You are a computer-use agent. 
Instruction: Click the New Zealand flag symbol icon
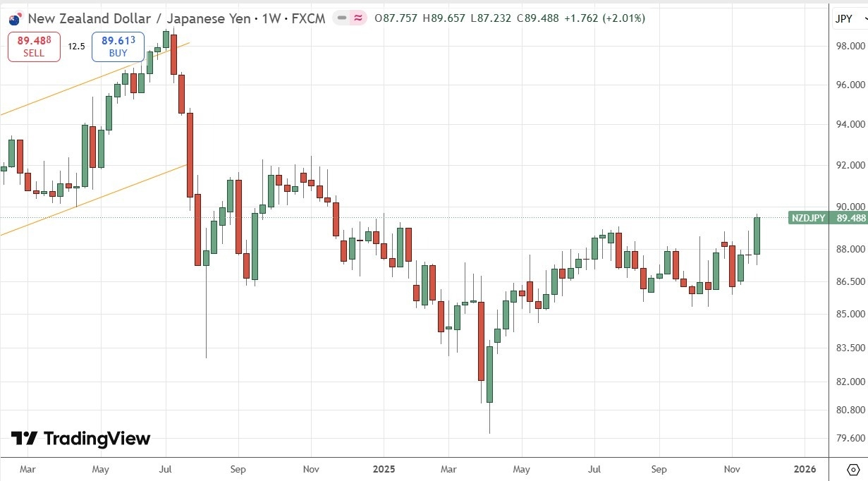13,19
